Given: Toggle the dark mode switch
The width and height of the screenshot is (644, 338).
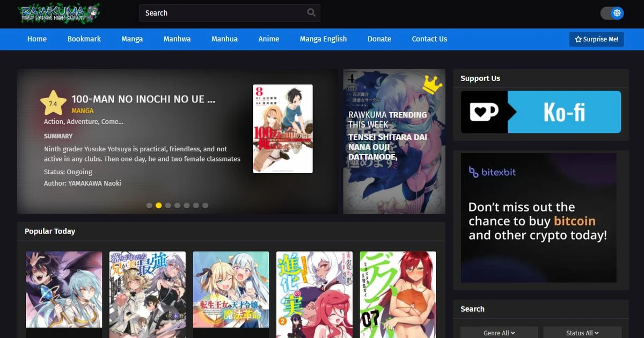Looking at the screenshot, I should tap(612, 12).
